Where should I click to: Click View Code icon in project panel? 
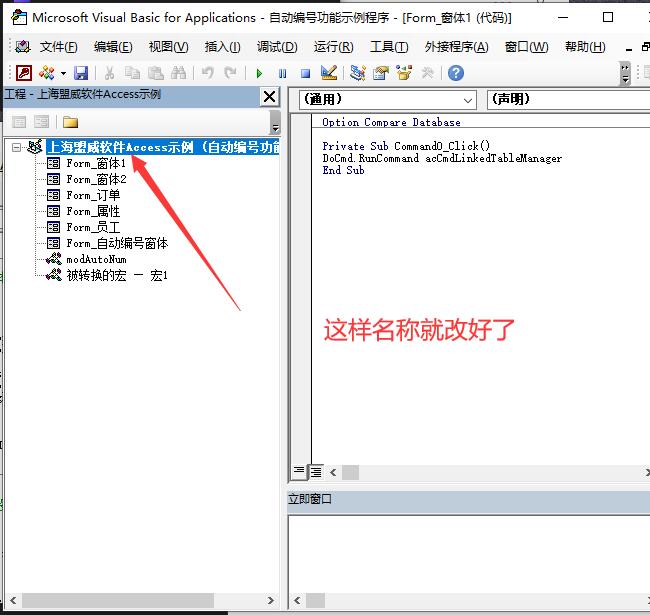point(19,122)
